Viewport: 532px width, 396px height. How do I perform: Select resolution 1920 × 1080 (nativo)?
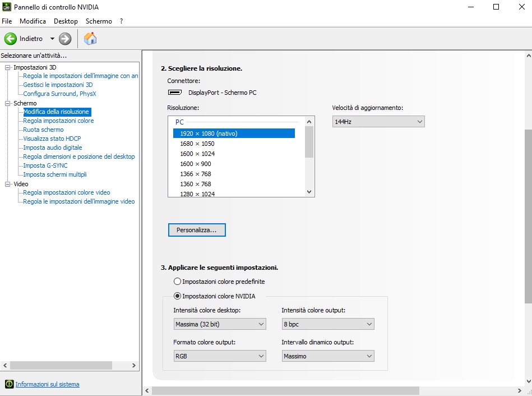click(234, 133)
